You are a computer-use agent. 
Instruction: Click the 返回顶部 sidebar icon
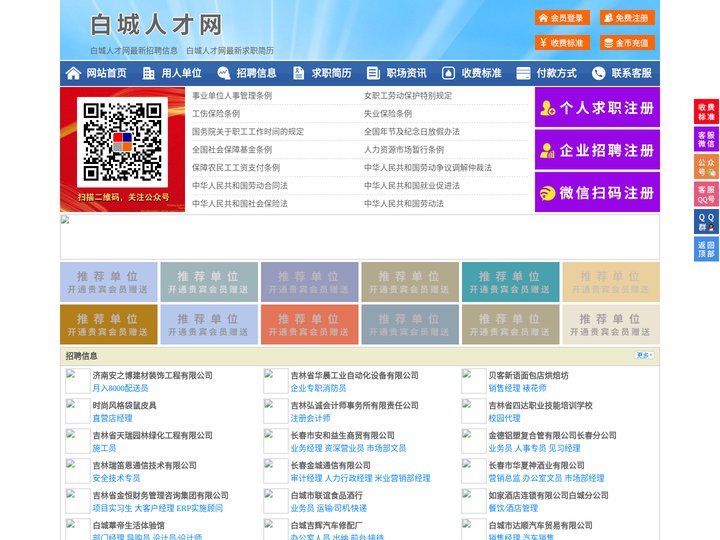tap(706, 249)
